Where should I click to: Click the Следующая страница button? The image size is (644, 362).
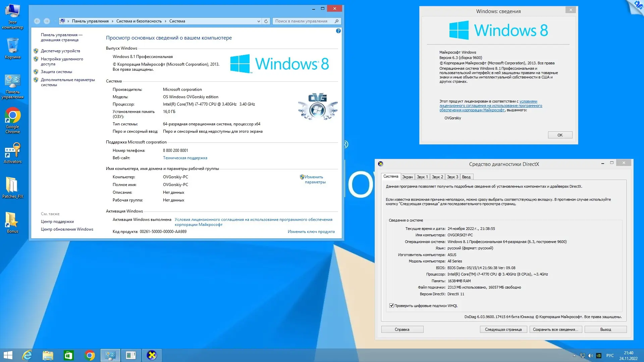(x=503, y=329)
